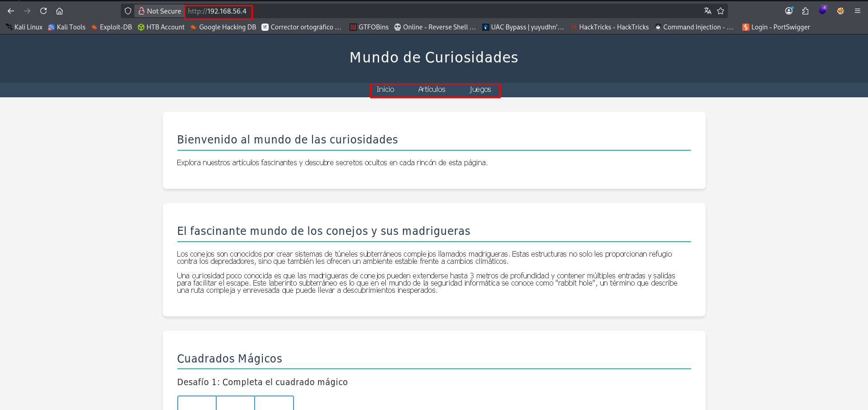Click the browser back arrow
This screenshot has width=868, height=410.
pos(11,11)
